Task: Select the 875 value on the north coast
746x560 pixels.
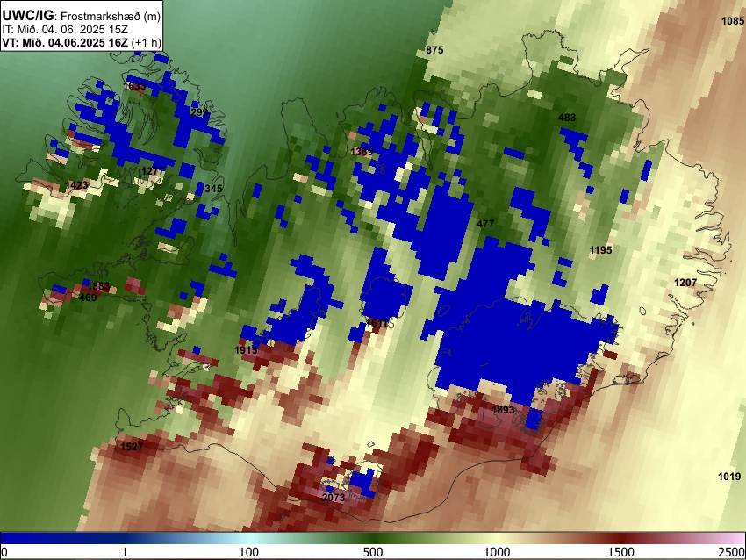Action: pyautogui.click(x=434, y=50)
